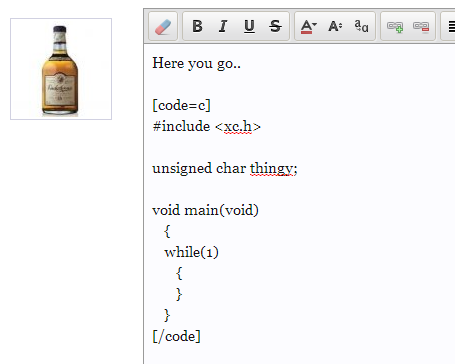Toggle italic formatting
The image size is (455, 364).
[x=223, y=26]
